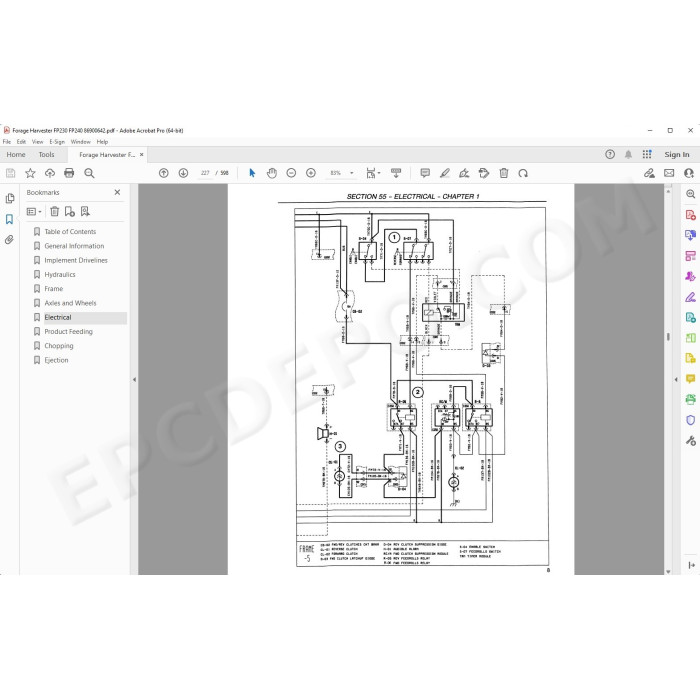Add the document to starred files
700x700 pixels.
[30, 173]
